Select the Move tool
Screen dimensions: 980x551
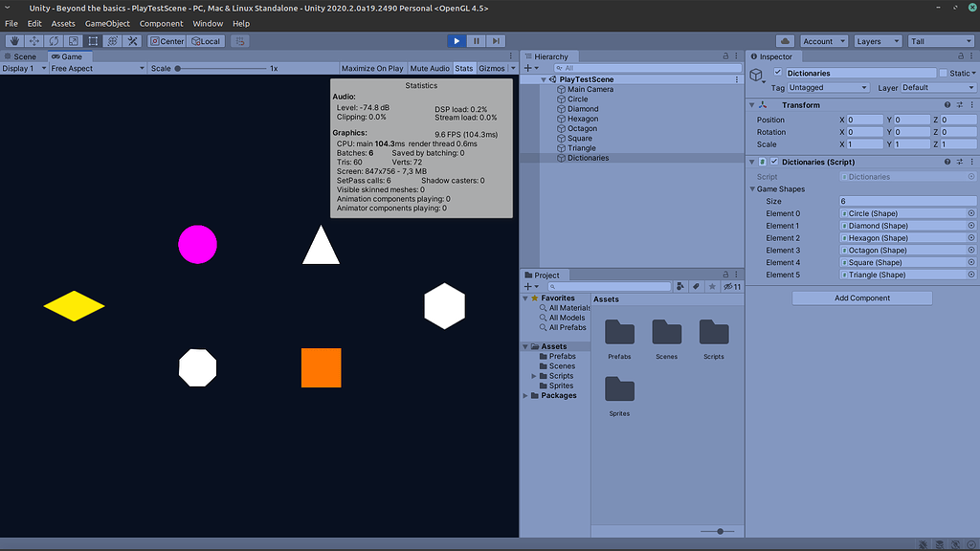pyautogui.click(x=33, y=40)
